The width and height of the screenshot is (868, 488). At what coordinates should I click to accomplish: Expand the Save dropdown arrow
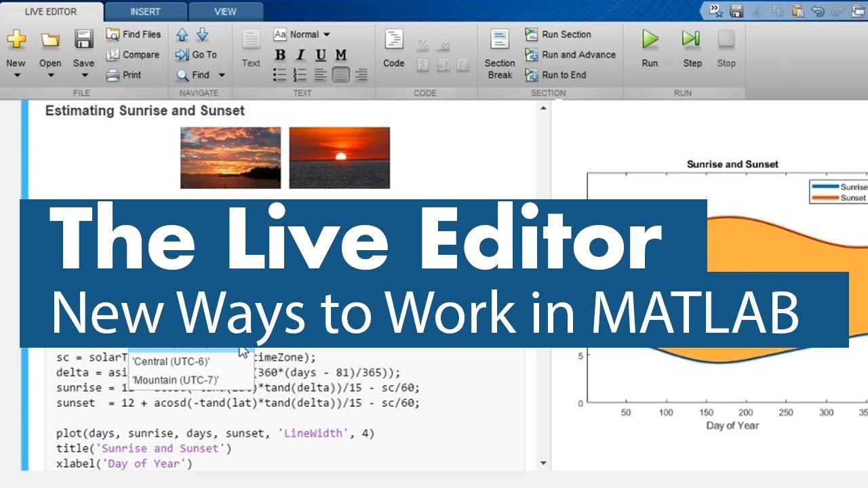tap(84, 75)
